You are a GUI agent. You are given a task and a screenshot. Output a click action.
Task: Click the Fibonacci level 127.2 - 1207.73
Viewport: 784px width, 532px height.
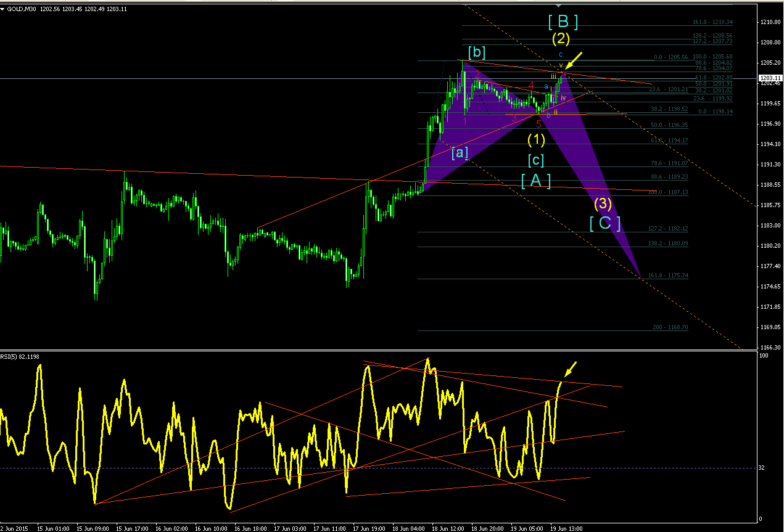712,41
